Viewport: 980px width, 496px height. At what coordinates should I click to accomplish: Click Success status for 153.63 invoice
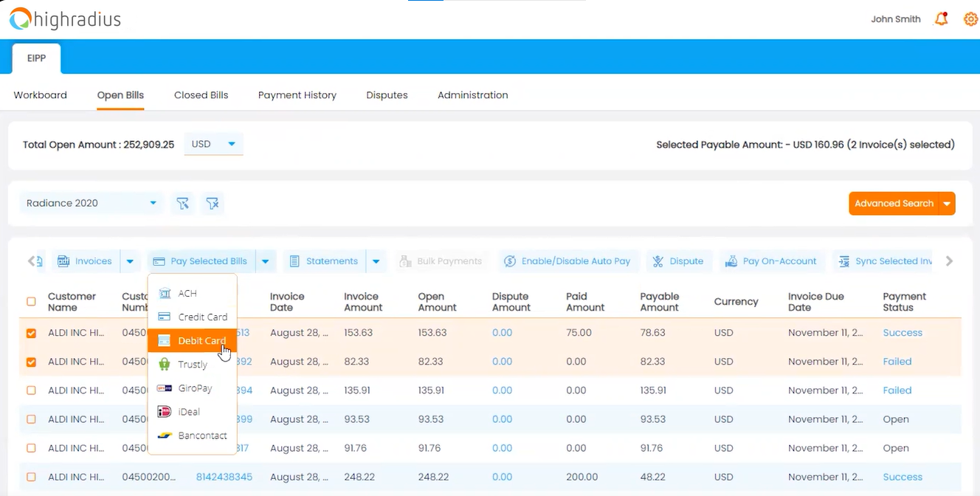point(903,333)
